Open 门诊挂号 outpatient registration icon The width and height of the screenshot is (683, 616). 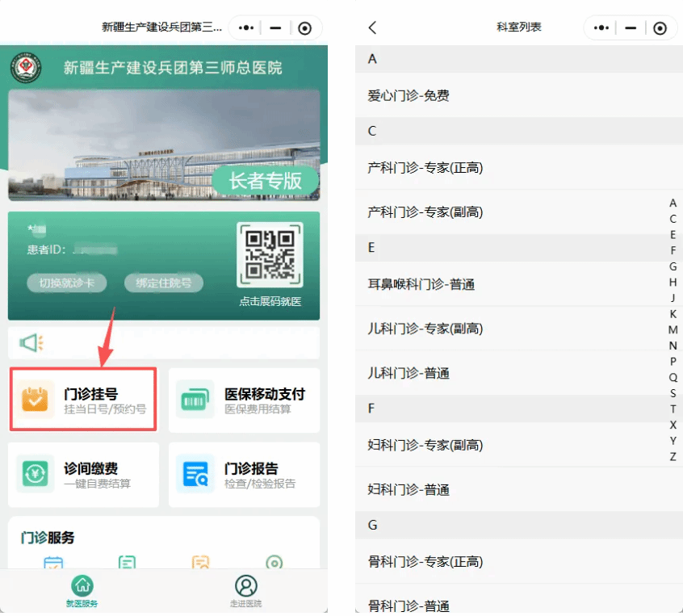click(36, 399)
